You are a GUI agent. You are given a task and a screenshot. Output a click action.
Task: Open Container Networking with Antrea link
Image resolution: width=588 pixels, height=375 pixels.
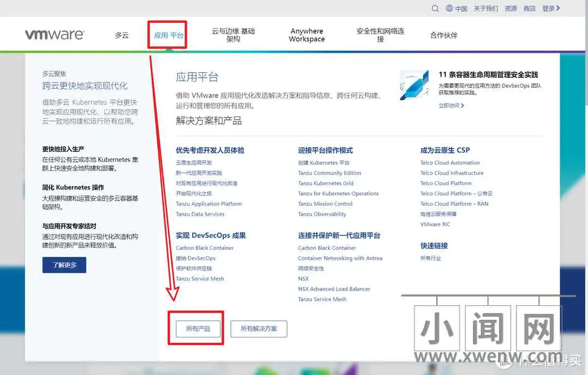coord(340,259)
